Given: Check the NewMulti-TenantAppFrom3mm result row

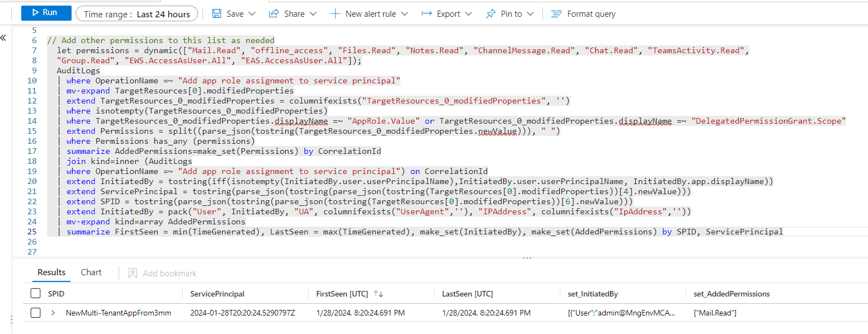Looking at the screenshot, I should pos(35,313).
